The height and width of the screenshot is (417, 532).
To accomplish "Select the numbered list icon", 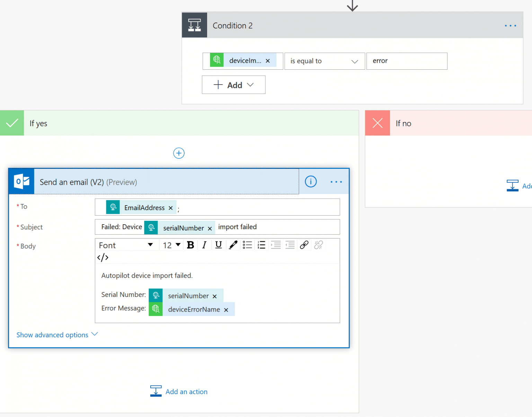I will 261,245.
